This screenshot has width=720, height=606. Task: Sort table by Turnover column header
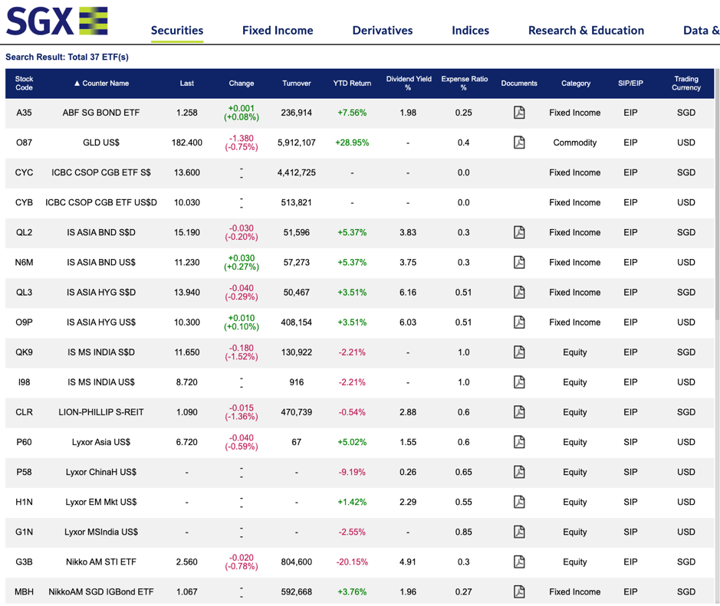click(x=297, y=83)
